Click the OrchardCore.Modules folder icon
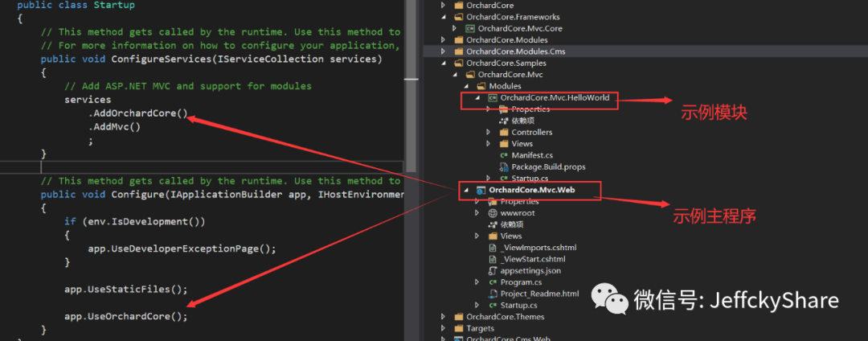 pyautogui.click(x=458, y=40)
